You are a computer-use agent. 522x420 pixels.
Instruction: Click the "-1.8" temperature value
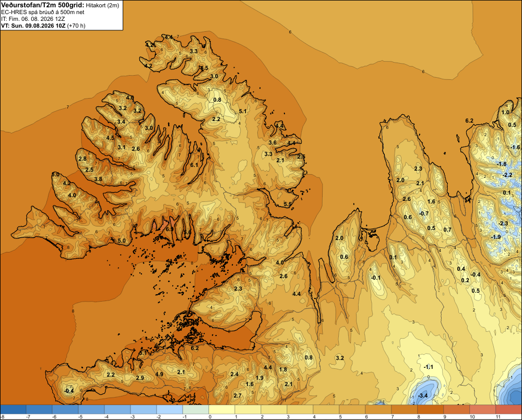[501, 164]
